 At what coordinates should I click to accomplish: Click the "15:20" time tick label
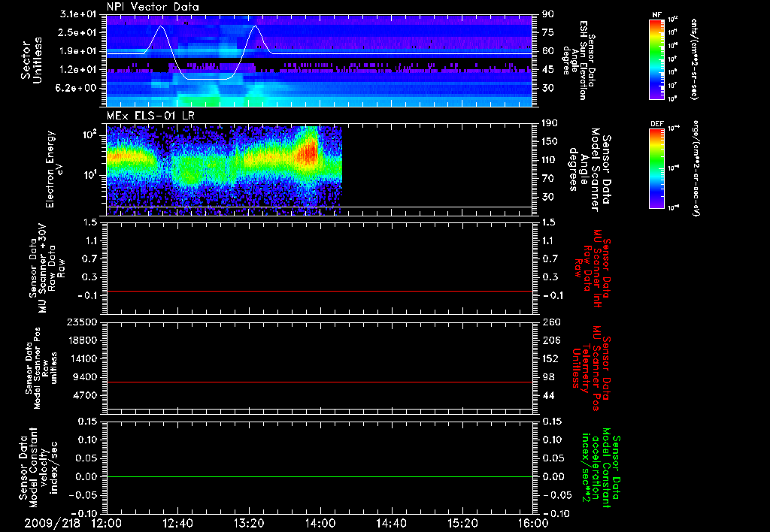[462, 523]
